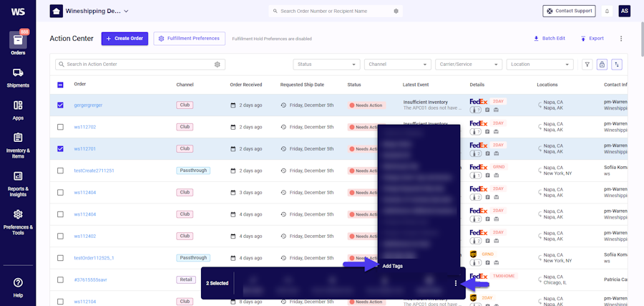
Task: Open order link ws112104
Action: coord(85,302)
